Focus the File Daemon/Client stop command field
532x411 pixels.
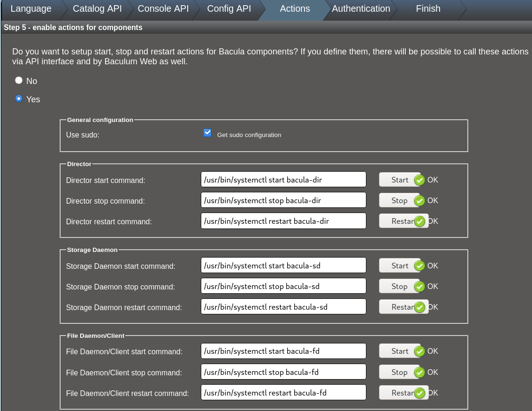point(283,372)
